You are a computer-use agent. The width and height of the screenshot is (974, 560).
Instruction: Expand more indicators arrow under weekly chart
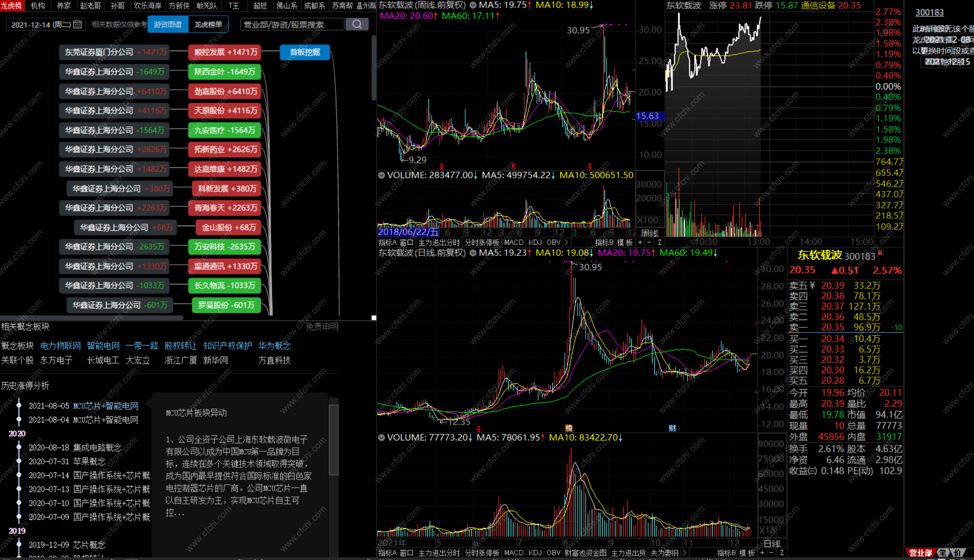pyautogui.click(x=566, y=242)
